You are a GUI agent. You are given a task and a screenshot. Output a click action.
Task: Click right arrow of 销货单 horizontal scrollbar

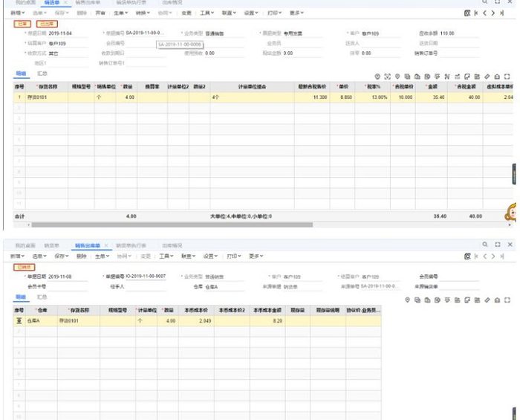510,225
